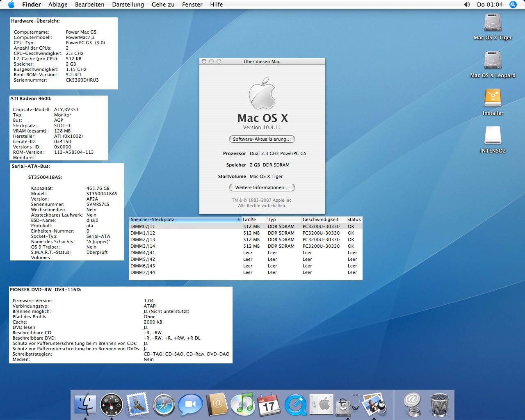The height and width of the screenshot is (420, 525).
Task: Open the Ablage menu
Action: click(58, 5)
